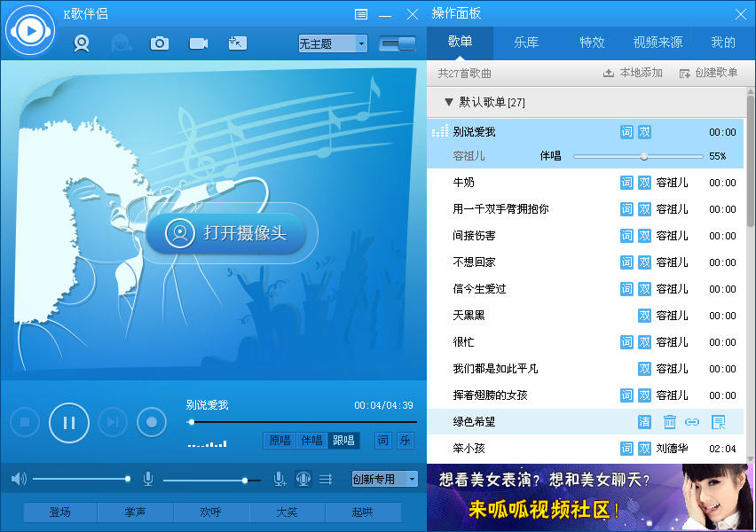Image resolution: width=756 pixels, height=532 pixels.
Task: Click the 双 icon for 我们都是如此平凡
Action: coord(644,369)
